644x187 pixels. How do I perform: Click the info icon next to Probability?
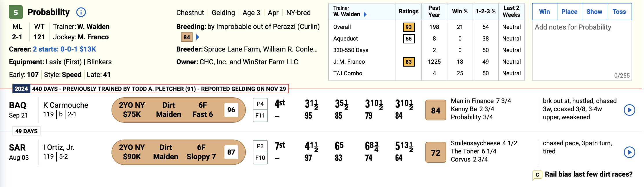(81, 12)
